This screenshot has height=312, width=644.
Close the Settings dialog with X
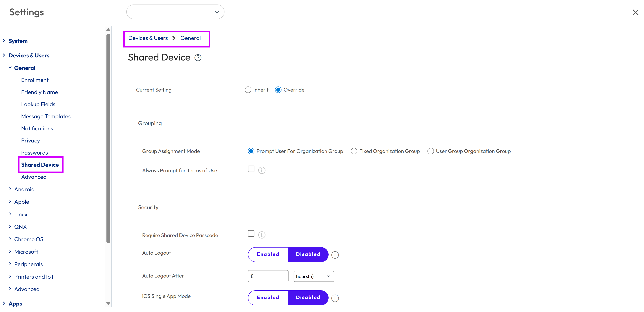pyautogui.click(x=635, y=12)
